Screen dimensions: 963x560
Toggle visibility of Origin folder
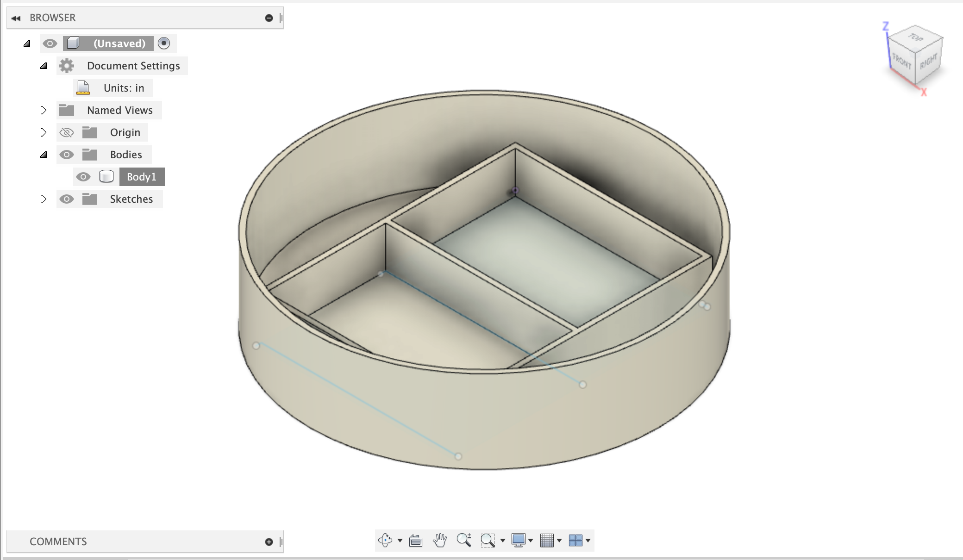coord(67,132)
